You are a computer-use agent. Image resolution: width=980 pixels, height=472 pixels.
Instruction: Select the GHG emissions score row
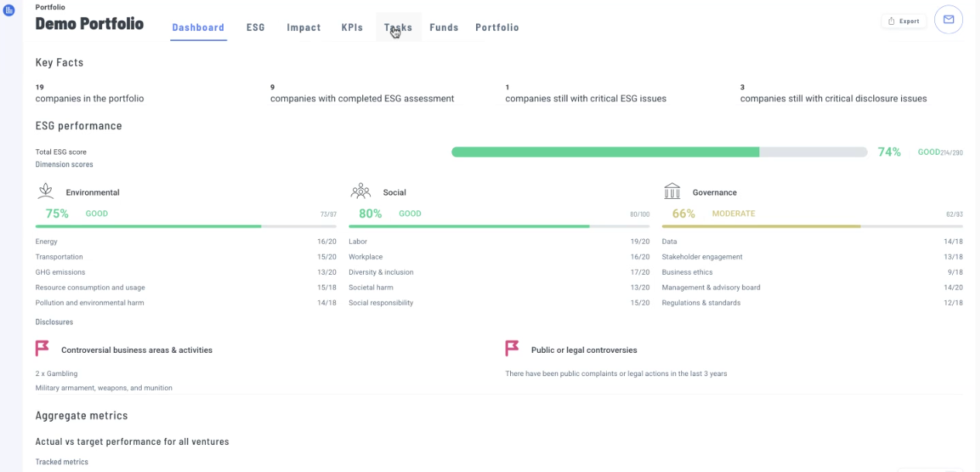(x=186, y=272)
